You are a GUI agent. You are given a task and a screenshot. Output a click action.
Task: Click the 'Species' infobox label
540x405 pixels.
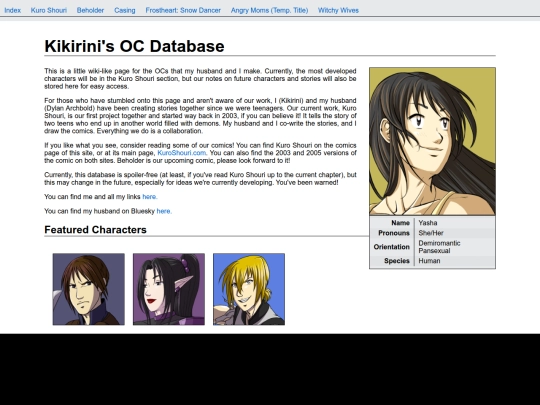pos(397,261)
